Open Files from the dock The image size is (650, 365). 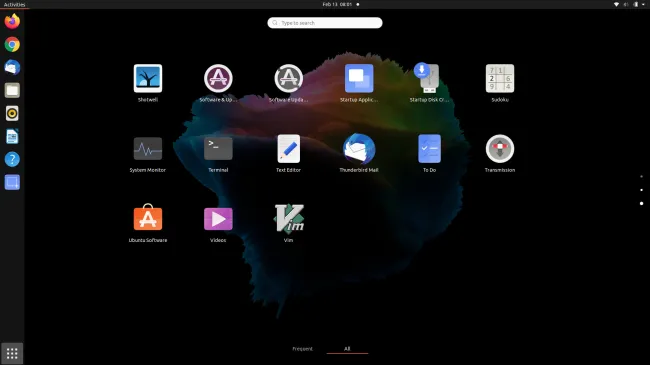tap(12, 90)
